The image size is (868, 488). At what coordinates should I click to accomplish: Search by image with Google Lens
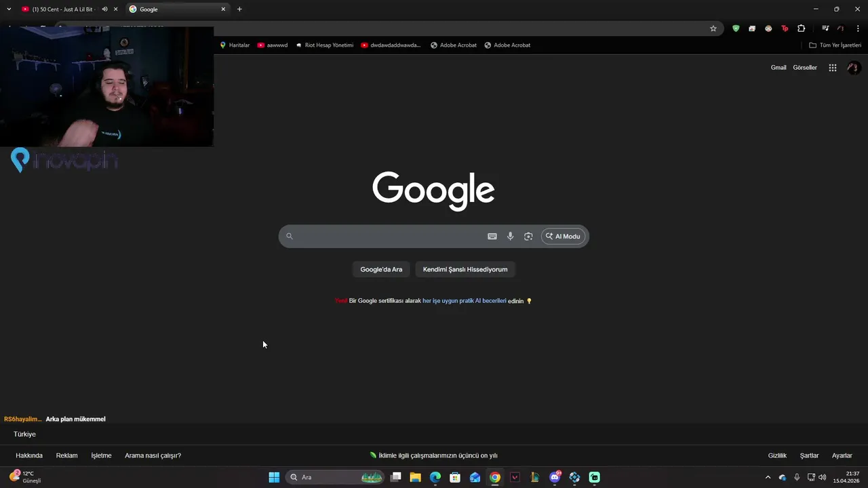coord(528,236)
